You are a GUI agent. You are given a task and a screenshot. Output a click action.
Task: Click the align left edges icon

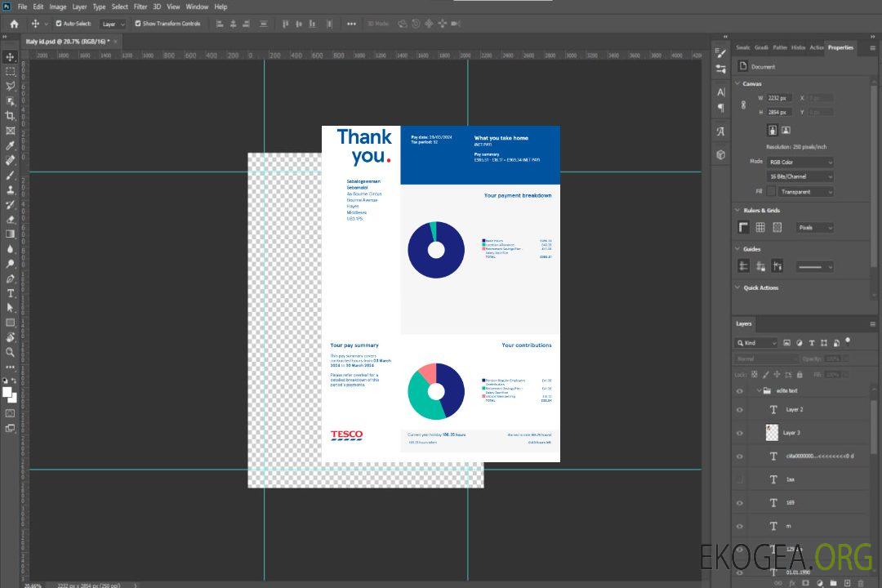pyautogui.click(x=220, y=24)
